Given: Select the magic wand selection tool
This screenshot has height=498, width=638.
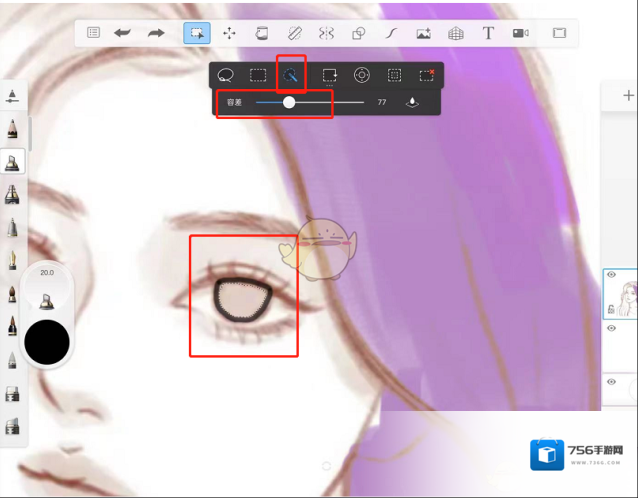Looking at the screenshot, I should pyautogui.click(x=291, y=75).
